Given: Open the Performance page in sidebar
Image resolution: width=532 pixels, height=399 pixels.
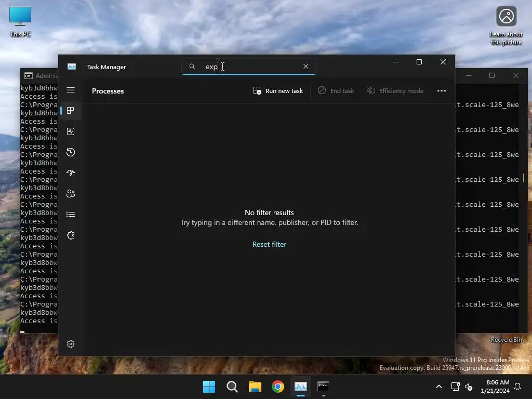Looking at the screenshot, I should [71, 131].
